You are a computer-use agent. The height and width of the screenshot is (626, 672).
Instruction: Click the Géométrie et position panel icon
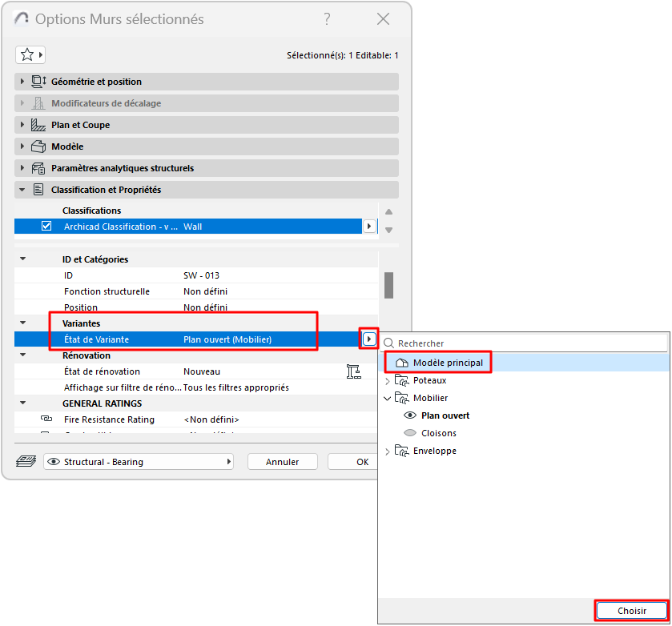point(38,82)
